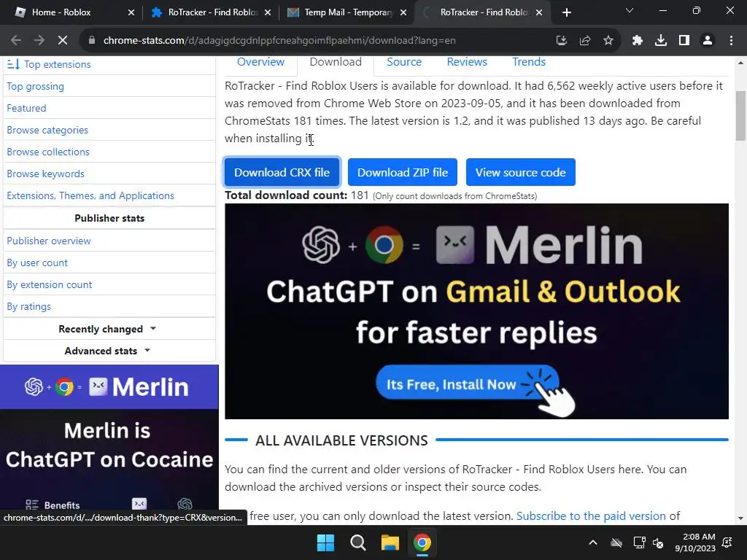Open the Source page tab
The height and width of the screenshot is (560, 747).
[404, 62]
